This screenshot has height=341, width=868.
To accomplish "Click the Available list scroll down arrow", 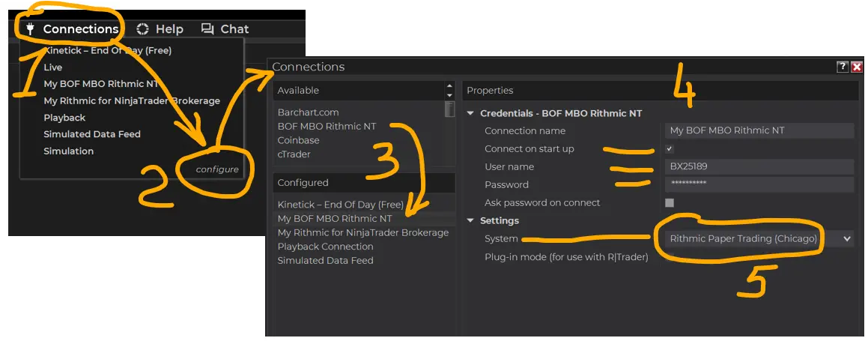I will [x=449, y=94].
